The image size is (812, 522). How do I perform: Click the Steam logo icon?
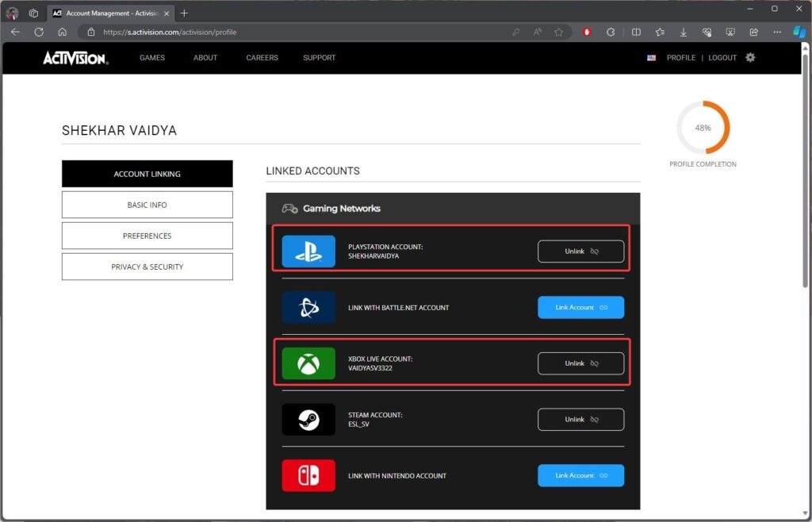click(x=308, y=420)
